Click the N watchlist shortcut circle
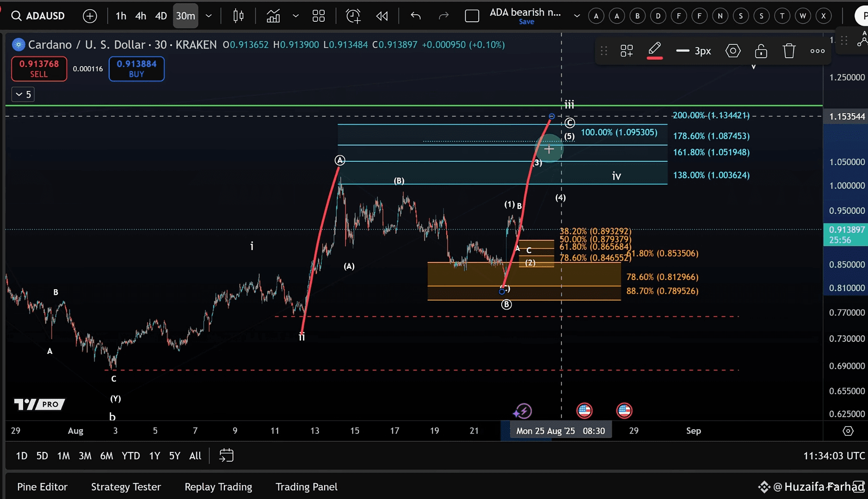Image resolution: width=868 pixels, height=499 pixels. tap(720, 16)
